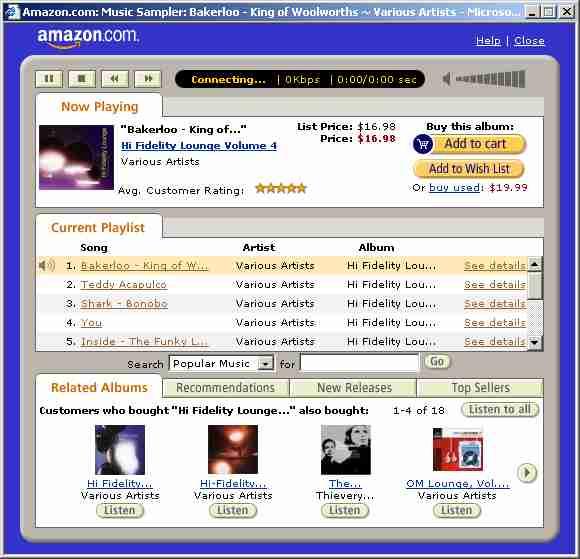
Task: Stop the music sampler playback
Action: coord(82,79)
